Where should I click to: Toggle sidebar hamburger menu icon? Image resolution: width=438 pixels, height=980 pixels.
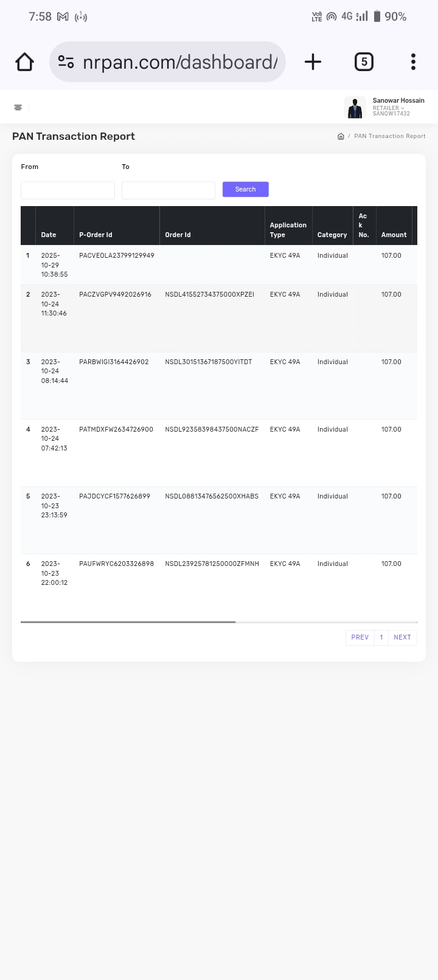click(x=18, y=108)
